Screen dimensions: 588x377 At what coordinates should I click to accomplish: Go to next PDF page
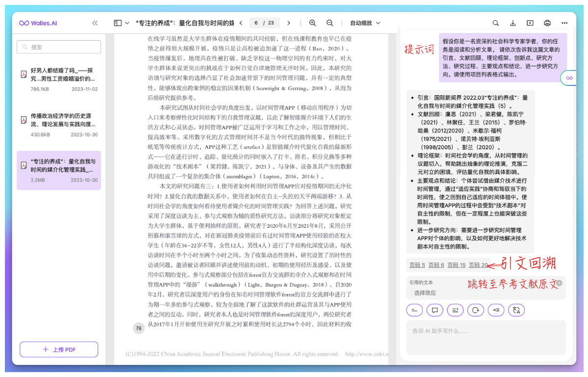coord(288,23)
